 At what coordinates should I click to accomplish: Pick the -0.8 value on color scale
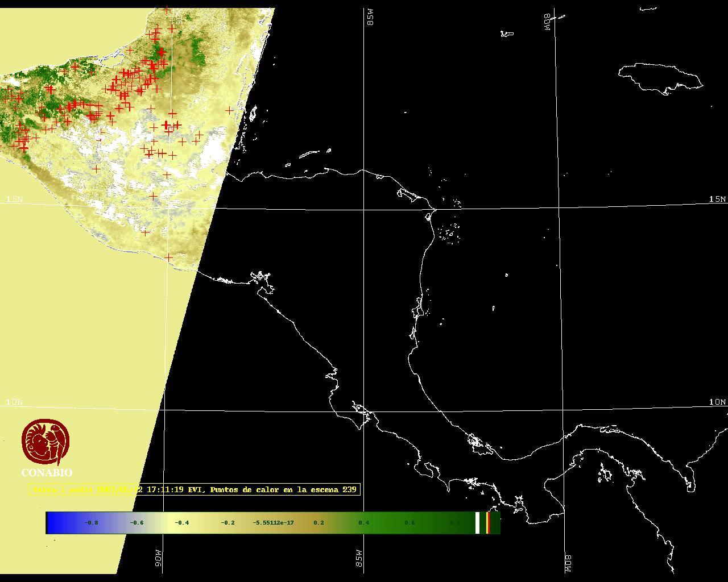[91, 522]
